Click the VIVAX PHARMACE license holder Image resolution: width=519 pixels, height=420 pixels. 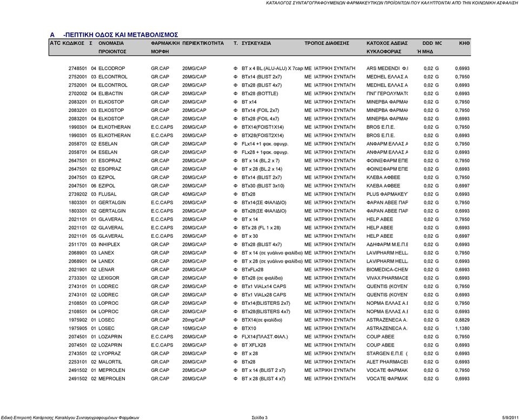(387, 278)
